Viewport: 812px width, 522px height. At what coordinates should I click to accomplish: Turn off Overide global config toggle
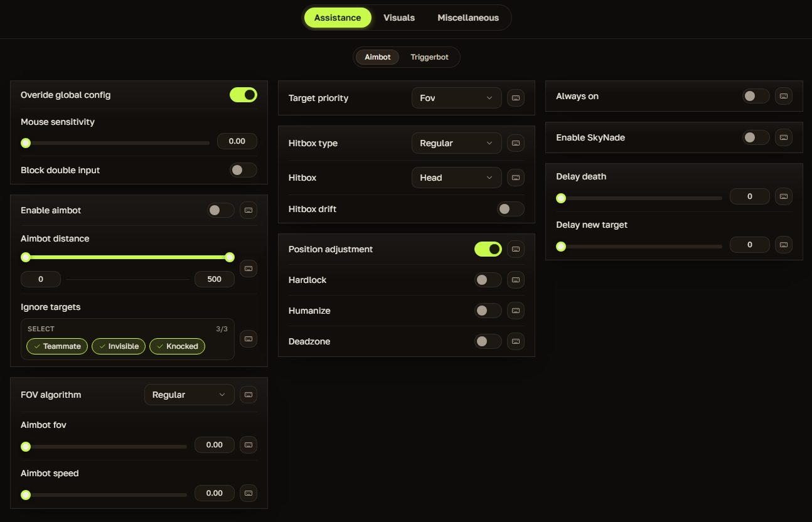(243, 95)
